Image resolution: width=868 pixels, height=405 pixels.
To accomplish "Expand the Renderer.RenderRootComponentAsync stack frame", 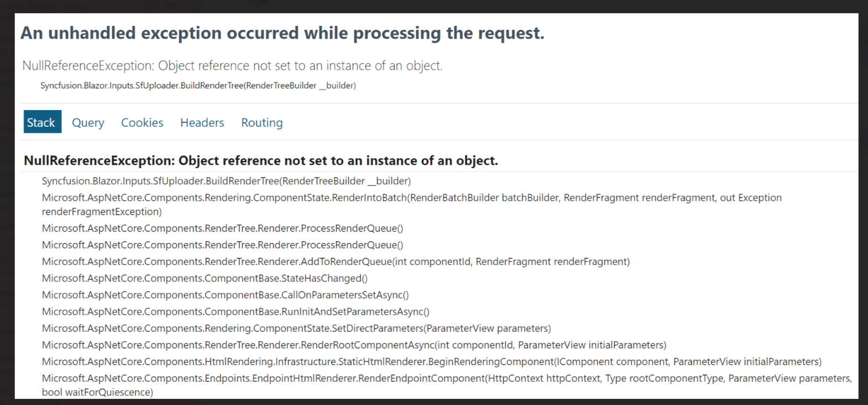I will 354,345.
